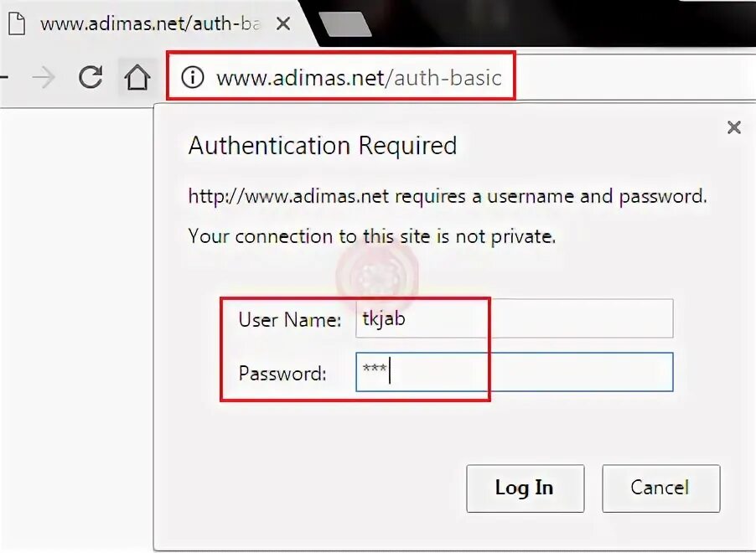Focus the User Name field containing tkjab
This screenshot has width=756, height=553.
coord(514,319)
